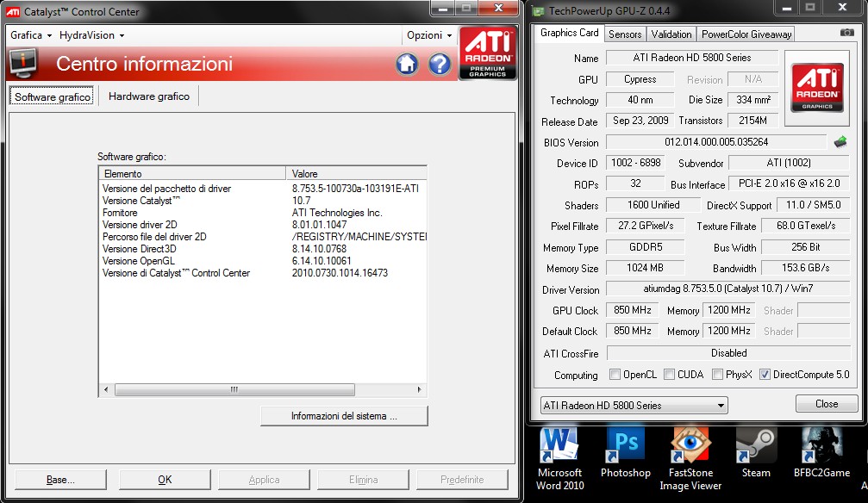Open the Grafica dropdown menu
Image resolution: width=868 pixels, height=503 pixels.
pyautogui.click(x=31, y=35)
